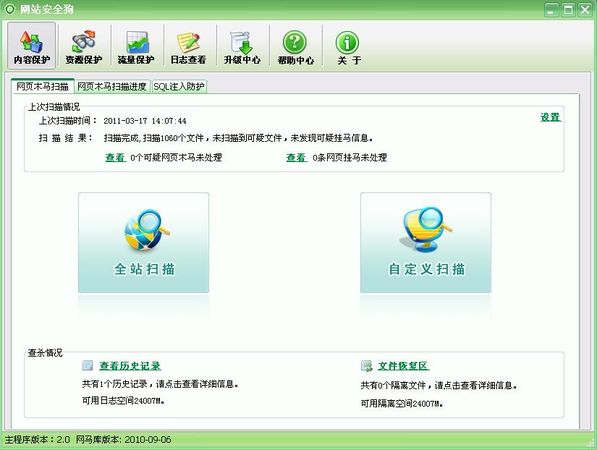View the 0个可疑网页木马未处理 list via 查看
The width and height of the screenshot is (597, 450).
(x=115, y=157)
